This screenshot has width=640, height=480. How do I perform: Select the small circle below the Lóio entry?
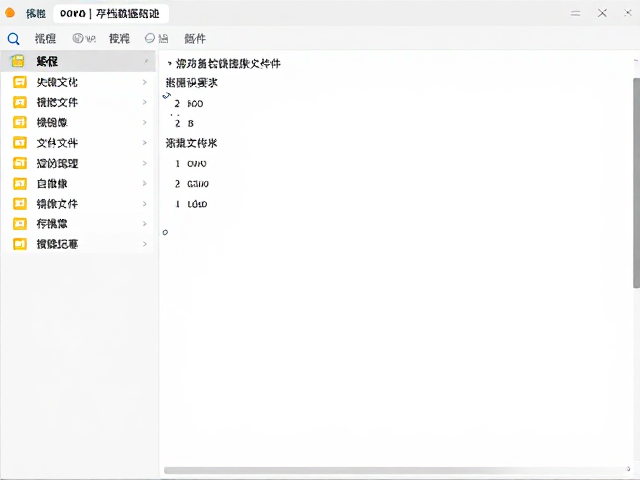click(x=165, y=232)
